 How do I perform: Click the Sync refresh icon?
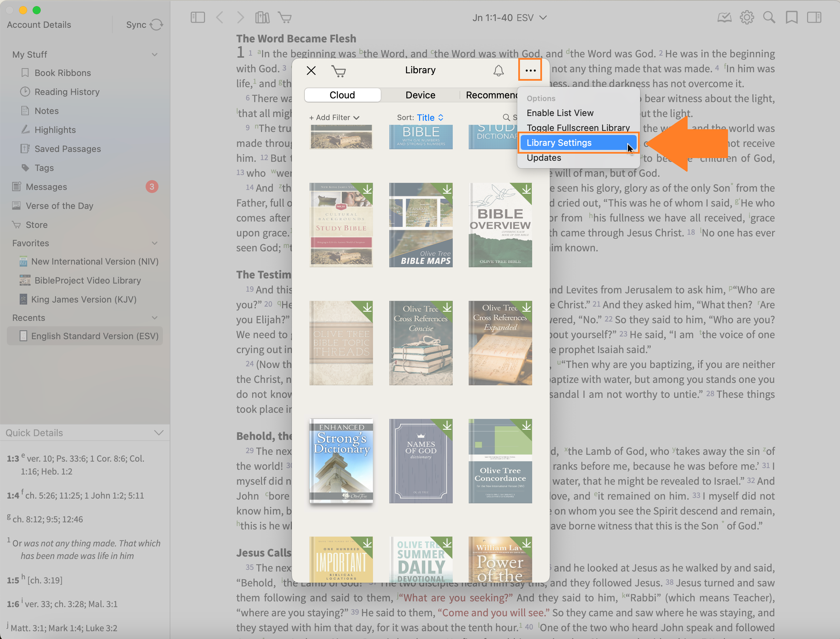pos(156,25)
